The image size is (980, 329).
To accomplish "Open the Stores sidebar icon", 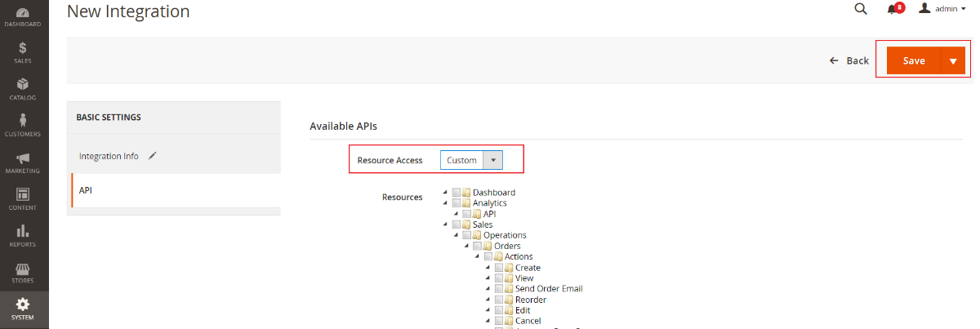I will (x=23, y=273).
